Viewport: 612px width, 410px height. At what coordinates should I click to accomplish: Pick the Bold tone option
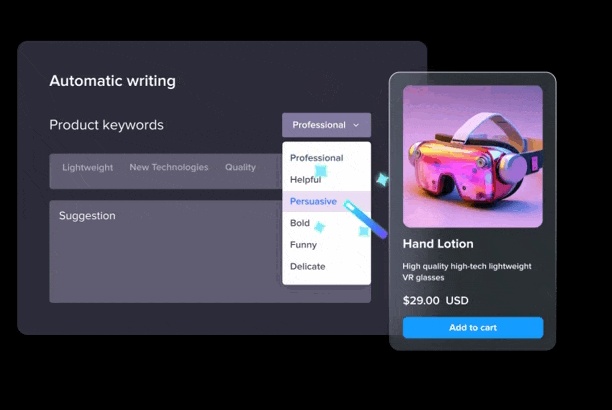pyautogui.click(x=300, y=223)
